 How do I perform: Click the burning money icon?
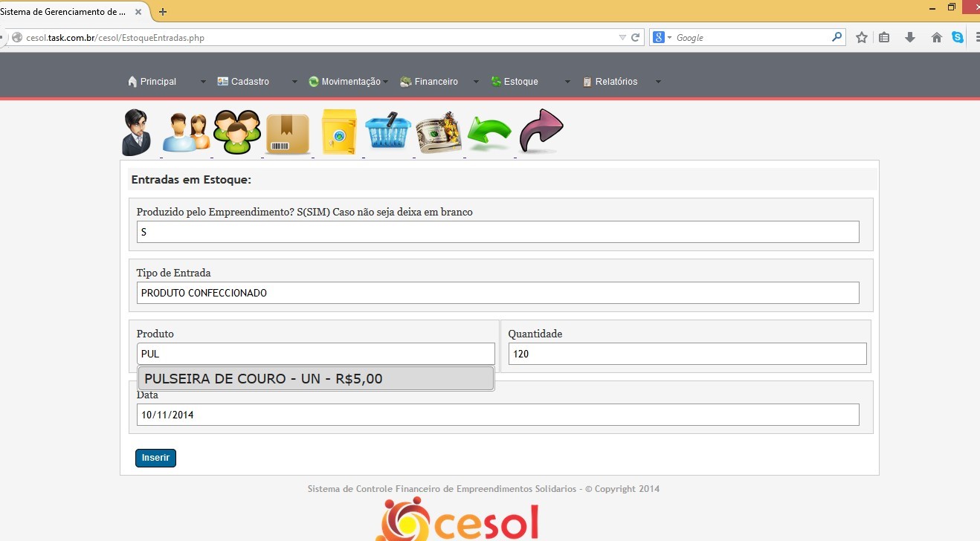point(439,132)
